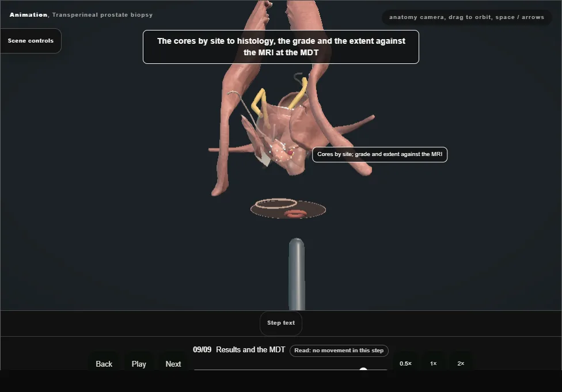Toggle the Step text panel
The height and width of the screenshot is (392, 562).
tap(280, 323)
